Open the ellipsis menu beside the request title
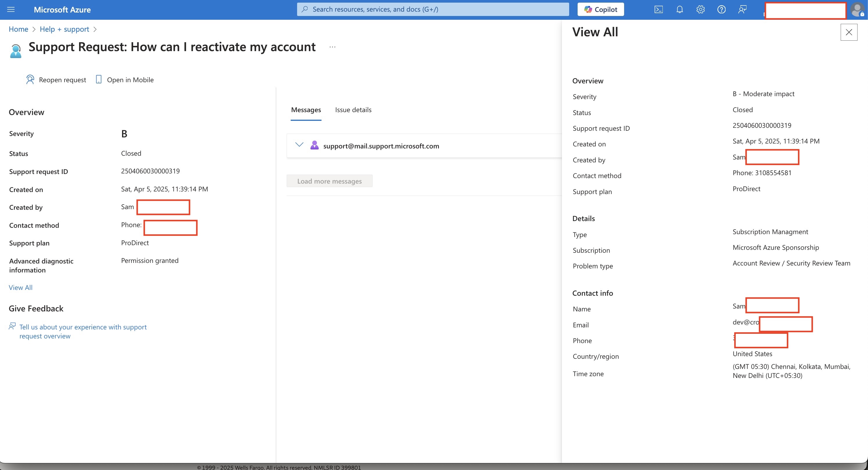This screenshot has height=470, width=868. tap(332, 47)
